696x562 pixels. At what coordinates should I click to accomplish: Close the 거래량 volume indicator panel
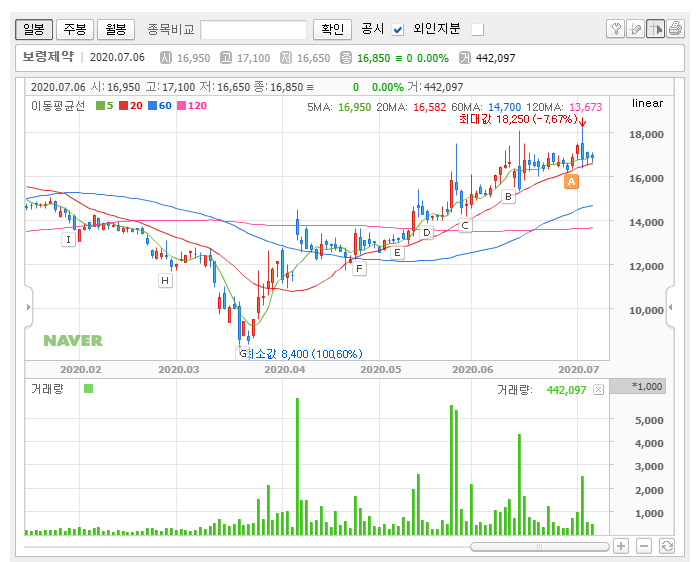599,390
